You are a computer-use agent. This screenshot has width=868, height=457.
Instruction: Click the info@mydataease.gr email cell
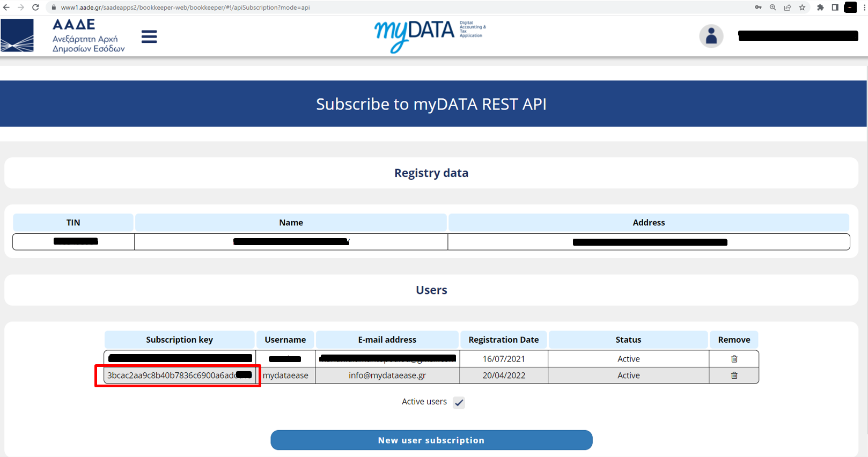[x=387, y=375]
